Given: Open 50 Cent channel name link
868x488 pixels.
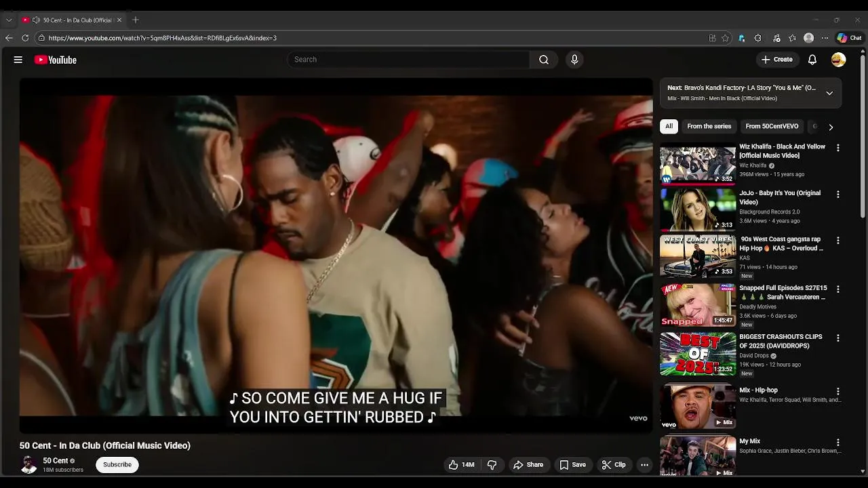Looking at the screenshot, I should coord(56,461).
